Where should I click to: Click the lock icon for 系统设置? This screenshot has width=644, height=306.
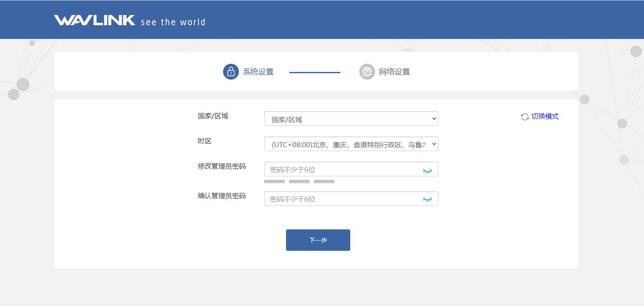click(x=231, y=71)
